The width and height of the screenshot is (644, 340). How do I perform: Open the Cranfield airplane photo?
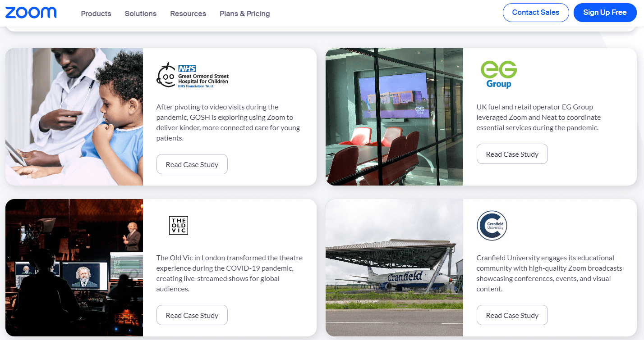pyautogui.click(x=395, y=267)
